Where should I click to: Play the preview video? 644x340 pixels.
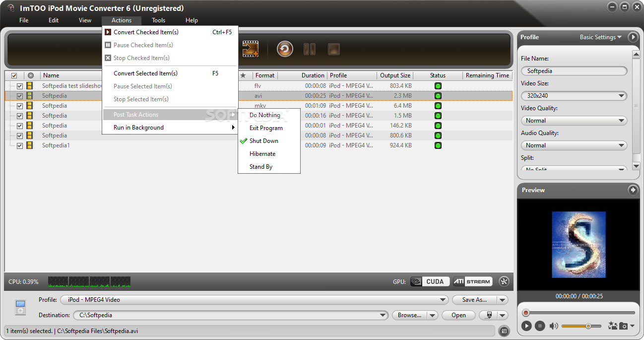pyautogui.click(x=526, y=326)
